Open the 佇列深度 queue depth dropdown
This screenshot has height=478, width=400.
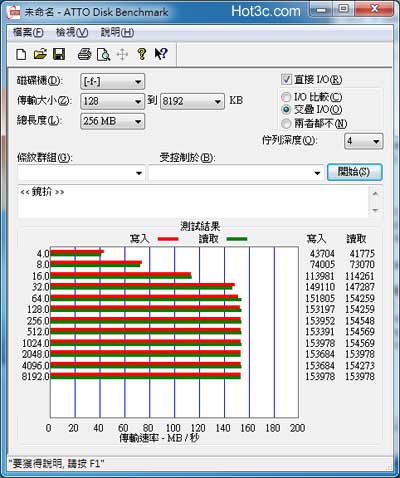(x=364, y=141)
